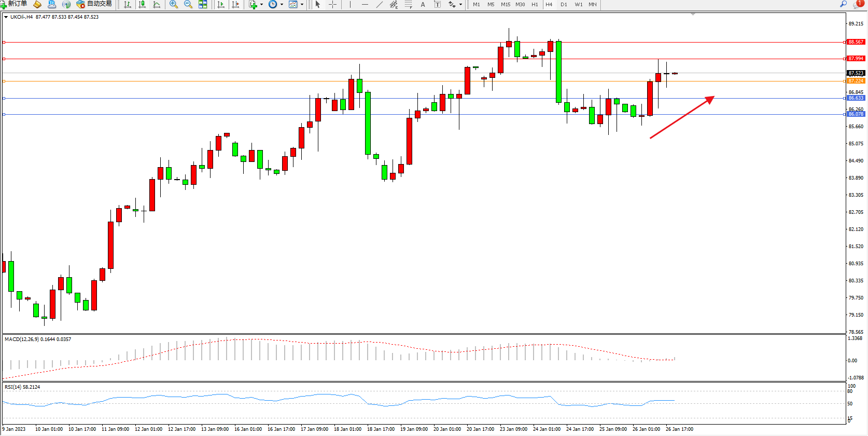Click the red arrow drawn on chart
Screen dimensions: 868x436
[682, 117]
